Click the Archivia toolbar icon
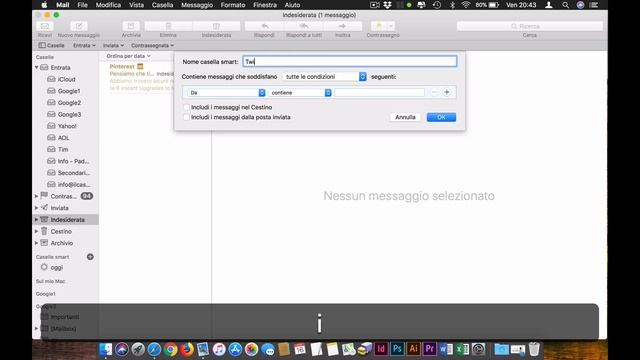The height and width of the screenshot is (360, 640). pyautogui.click(x=131, y=26)
